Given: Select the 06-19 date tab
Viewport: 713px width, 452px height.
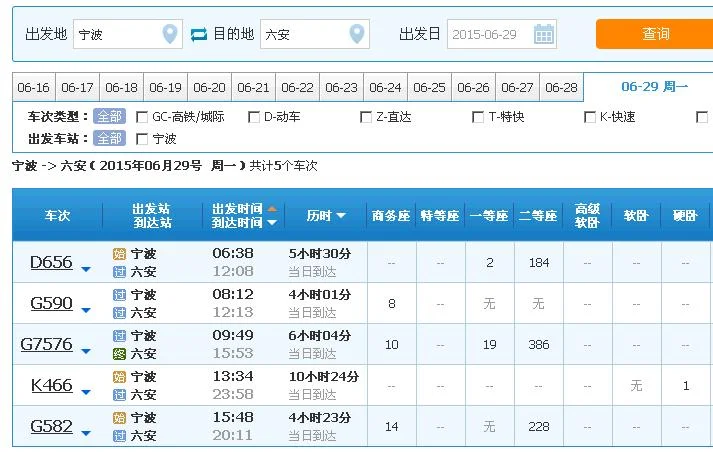Looking at the screenshot, I should point(166,87).
